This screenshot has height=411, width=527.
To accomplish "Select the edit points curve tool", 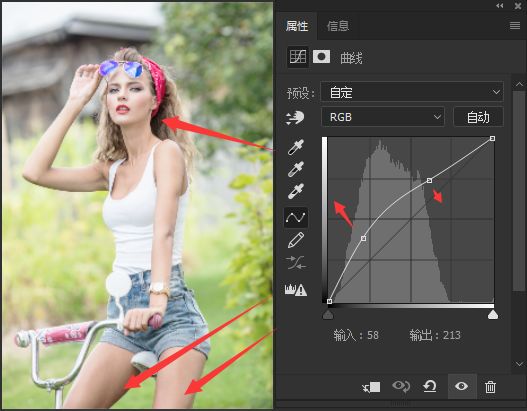I will (x=295, y=217).
